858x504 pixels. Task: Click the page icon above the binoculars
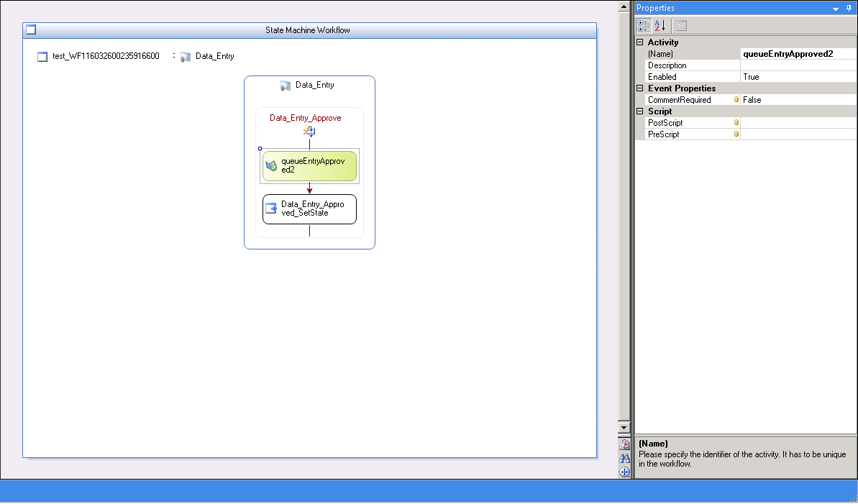pos(624,444)
